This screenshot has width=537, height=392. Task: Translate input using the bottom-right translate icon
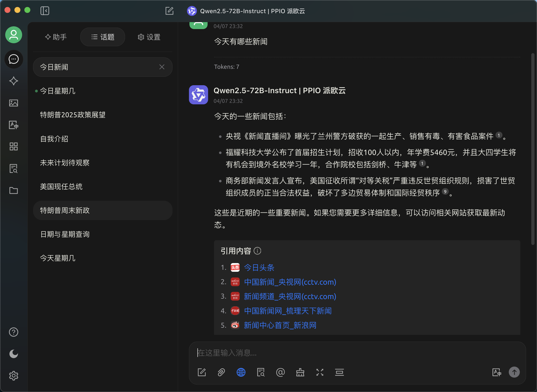[x=496, y=372]
